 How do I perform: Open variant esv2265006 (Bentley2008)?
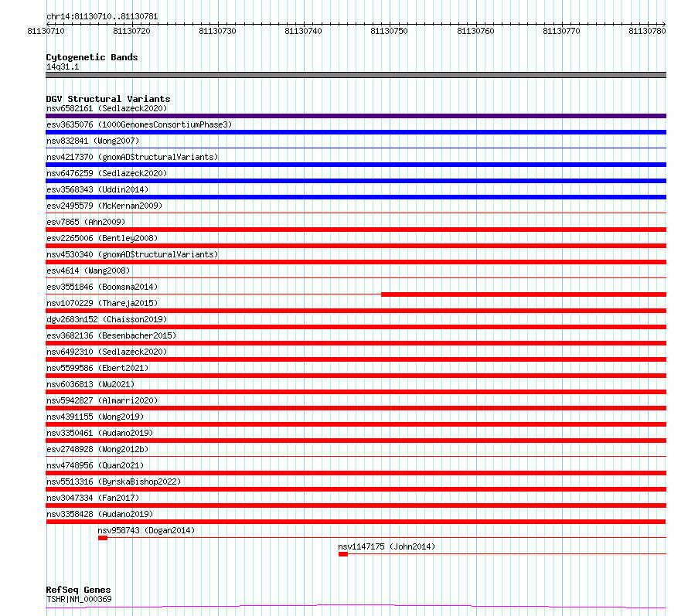102,238
